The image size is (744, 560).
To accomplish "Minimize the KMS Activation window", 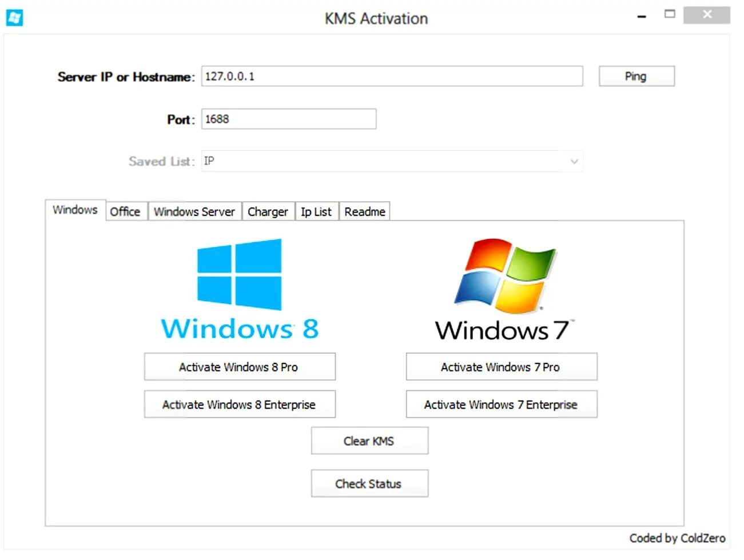I will tap(642, 16).
